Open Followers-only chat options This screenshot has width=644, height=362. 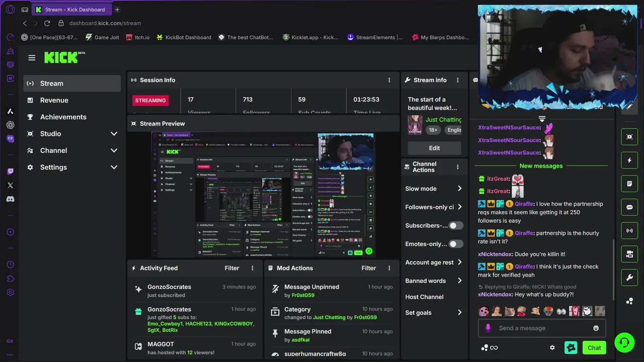pos(434,207)
